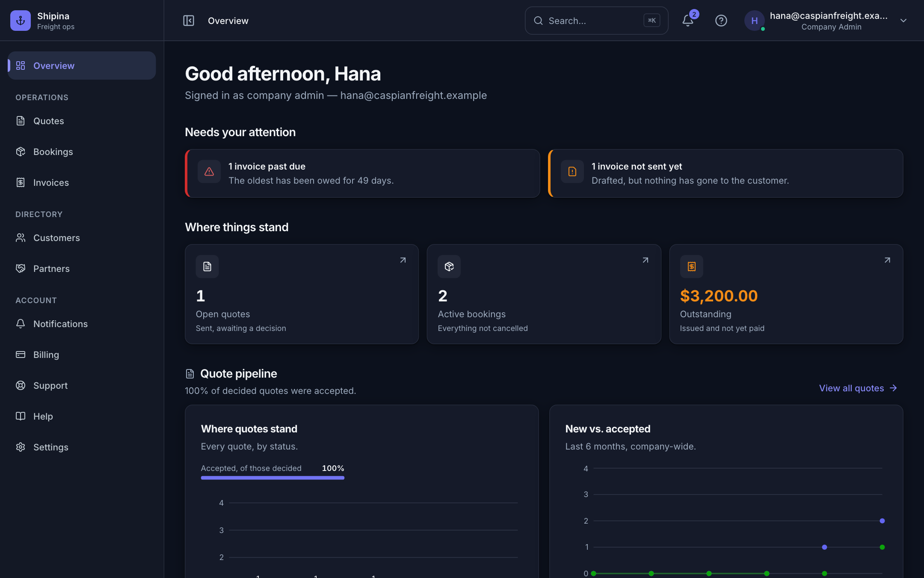924x578 pixels.
Task: Click the Partners handshake icon in sidebar
Action: 21,268
